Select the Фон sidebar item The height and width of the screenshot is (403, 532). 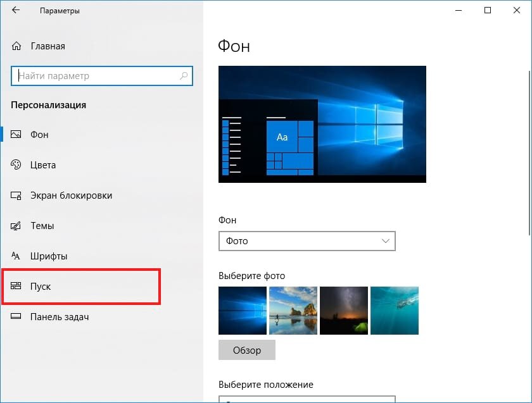(x=39, y=135)
